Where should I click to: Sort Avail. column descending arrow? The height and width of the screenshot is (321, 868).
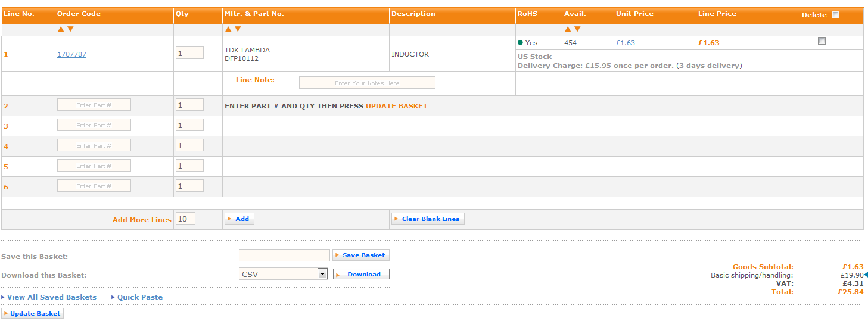577,29
